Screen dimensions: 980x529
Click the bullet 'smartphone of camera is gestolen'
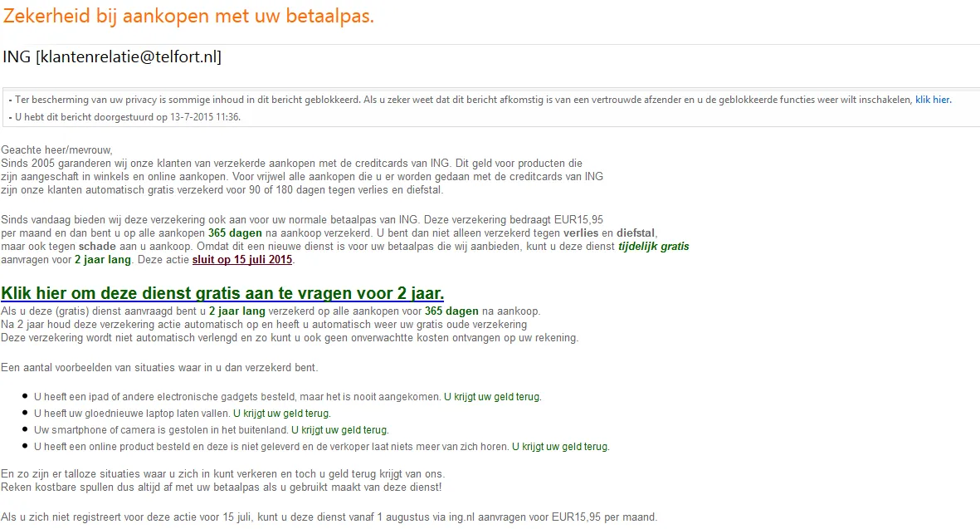pos(212,430)
